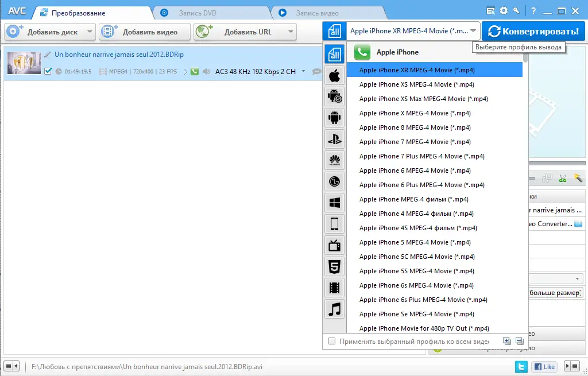588x376 pixels.
Task: Open the Huawei devices category
Action: [334, 161]
